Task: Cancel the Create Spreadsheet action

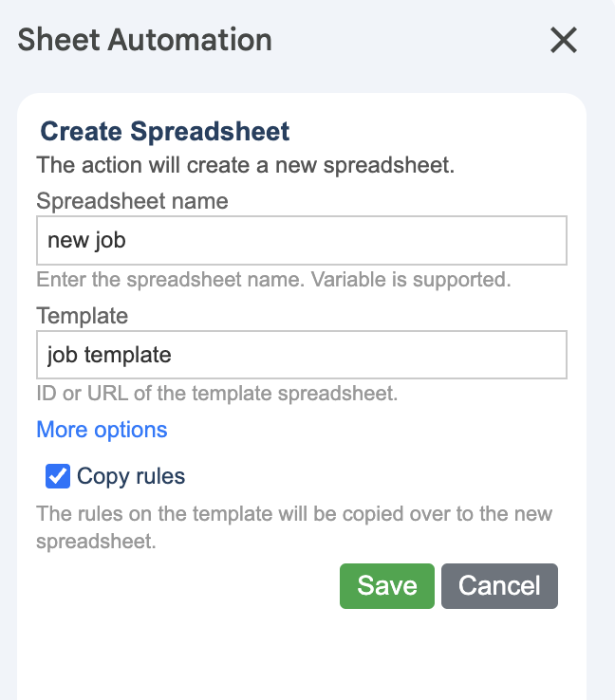Action: (x=499, y=586)
